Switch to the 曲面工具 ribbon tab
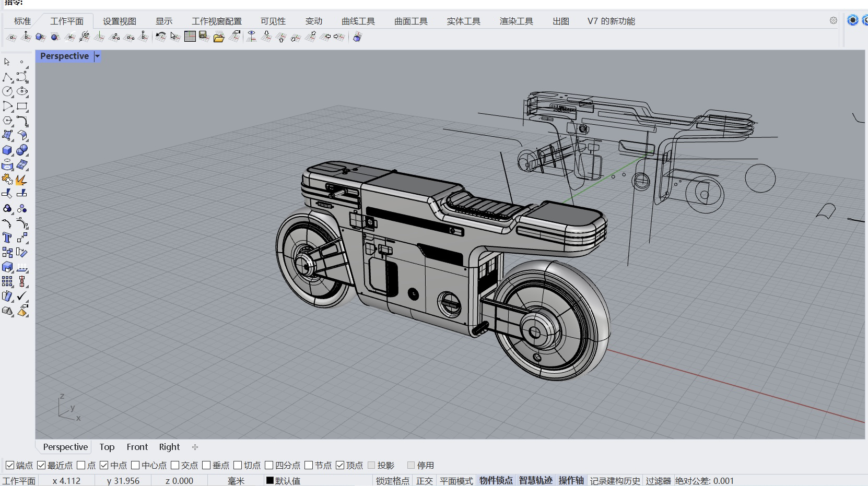 pyautogui.click(x=411, y=21)
